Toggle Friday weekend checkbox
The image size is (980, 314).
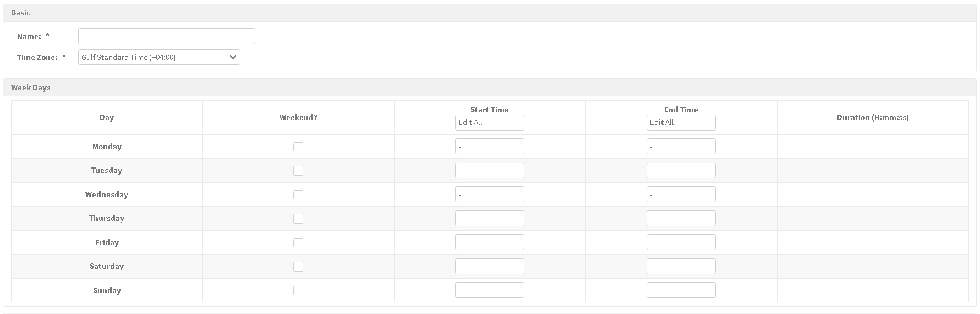tap(298, 242)
